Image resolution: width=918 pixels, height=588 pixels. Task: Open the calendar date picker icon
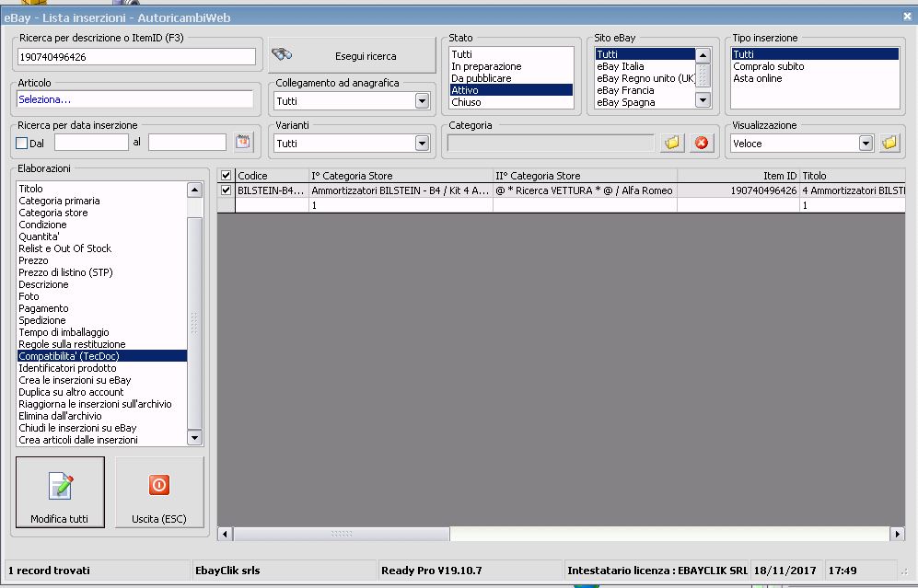point(243,142)
